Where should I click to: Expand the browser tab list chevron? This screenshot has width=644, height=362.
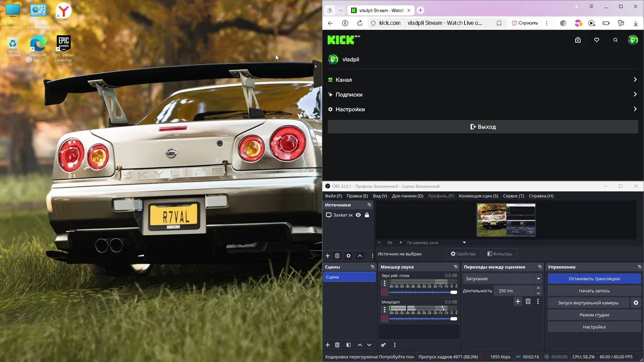pos(341,10)
